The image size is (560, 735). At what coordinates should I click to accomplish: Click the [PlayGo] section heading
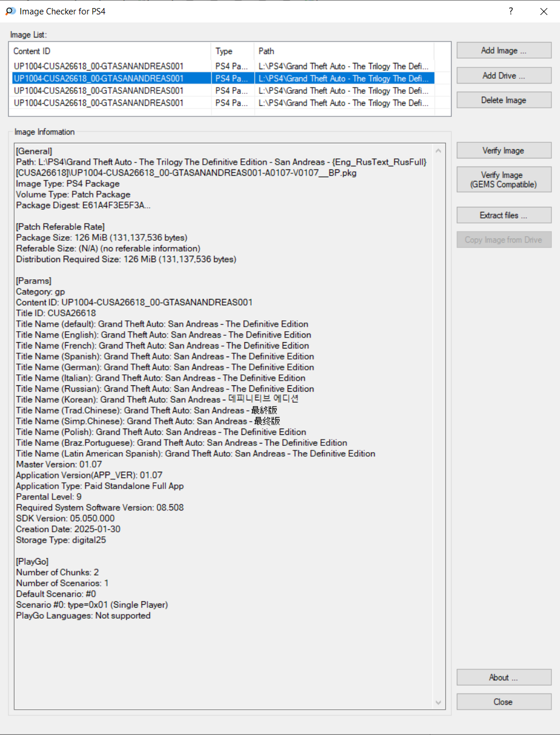[x=32, y=562]
